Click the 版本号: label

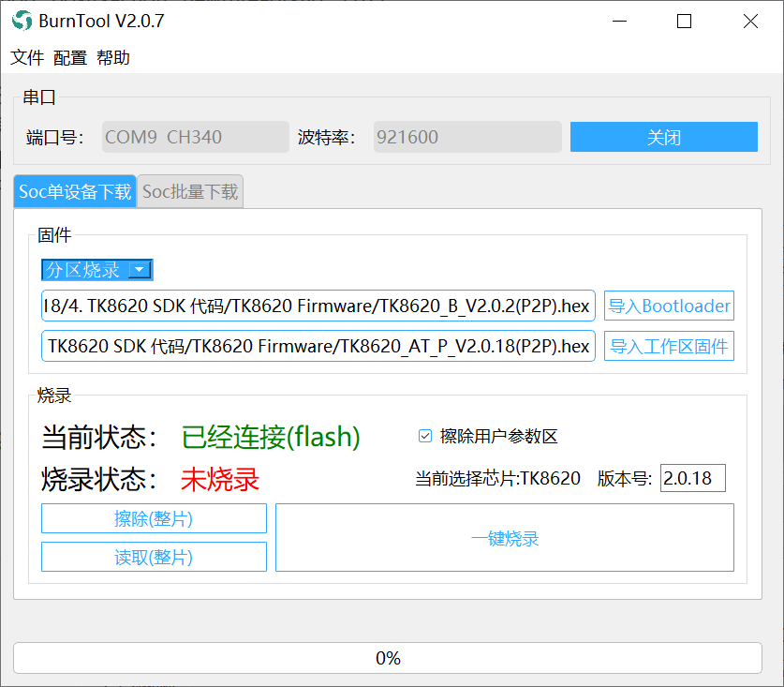[625, 479]
